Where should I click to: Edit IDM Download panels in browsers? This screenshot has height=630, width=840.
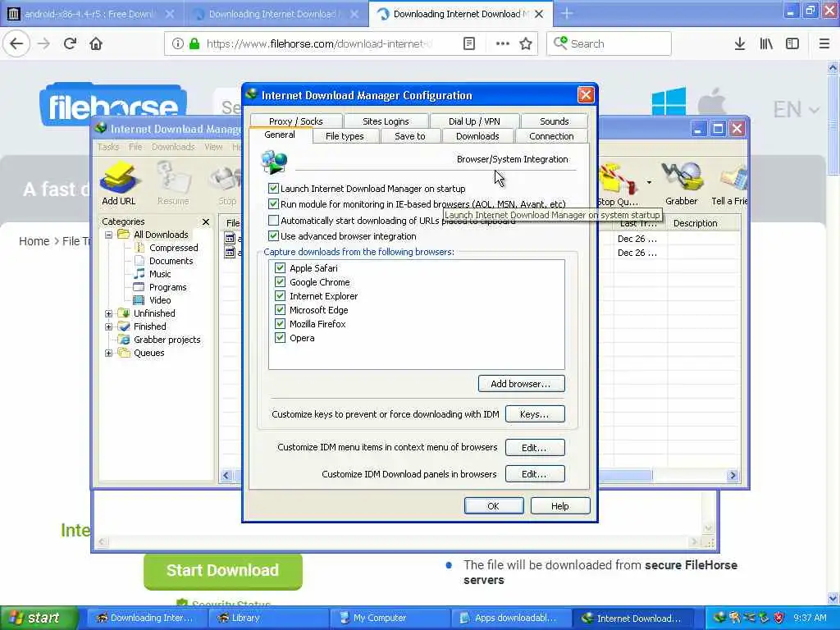(x=535, y=474)
